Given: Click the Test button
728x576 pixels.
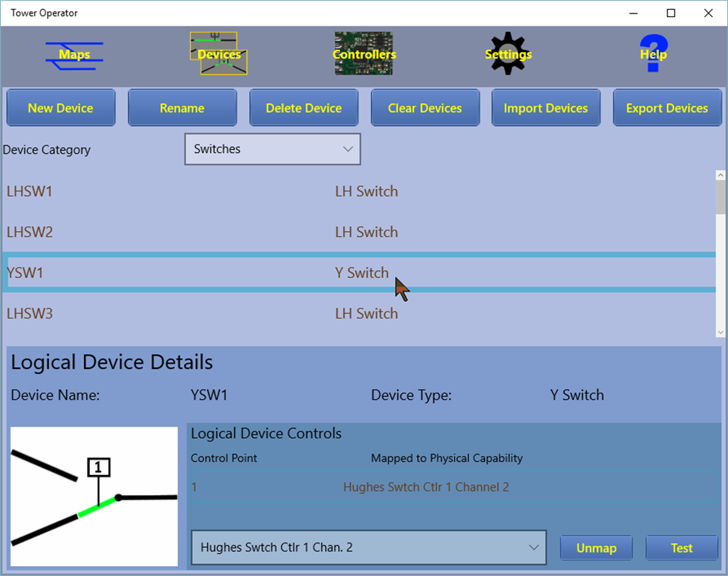Looking at the screenshot, I should click(682, 548).
